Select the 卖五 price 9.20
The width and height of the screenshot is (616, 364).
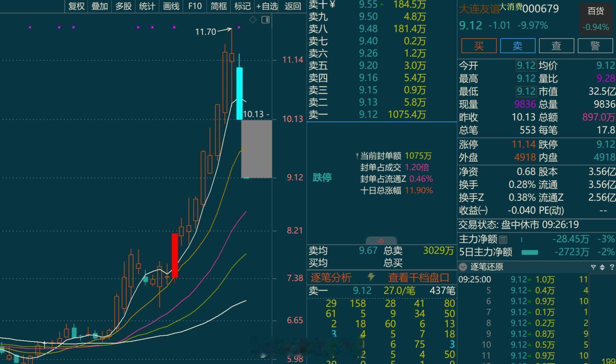coord(368,66)
